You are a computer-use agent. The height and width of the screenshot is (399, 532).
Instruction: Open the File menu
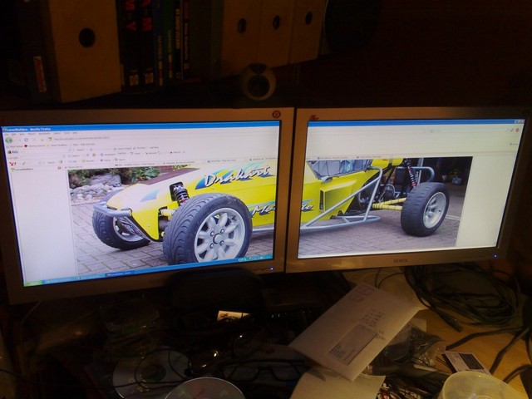pyautogui.click(x=7, y=135)
